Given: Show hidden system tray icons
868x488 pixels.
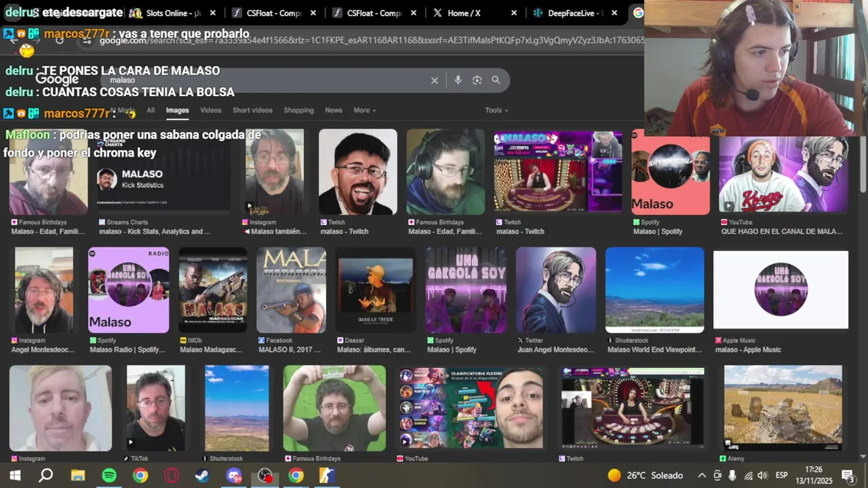Looking at the screenshot, I should [702, 476].
